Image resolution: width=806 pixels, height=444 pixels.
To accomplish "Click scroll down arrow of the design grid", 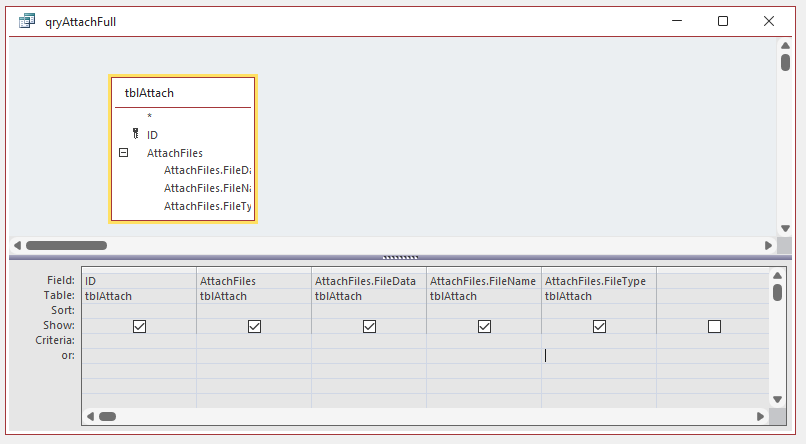I will [777, 399].
